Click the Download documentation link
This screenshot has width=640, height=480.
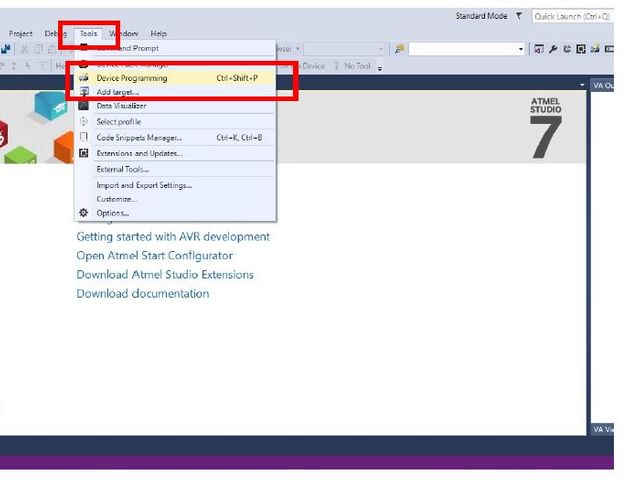142,294
